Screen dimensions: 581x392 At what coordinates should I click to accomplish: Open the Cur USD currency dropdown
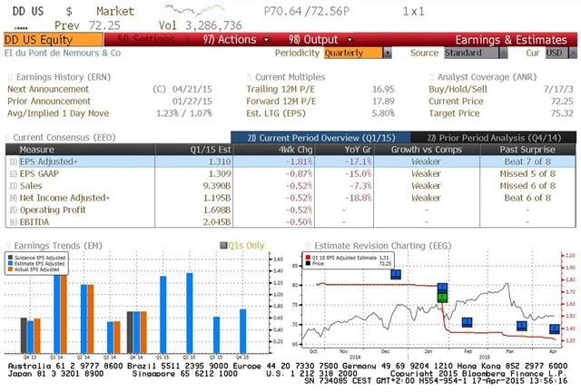(552, 53)
